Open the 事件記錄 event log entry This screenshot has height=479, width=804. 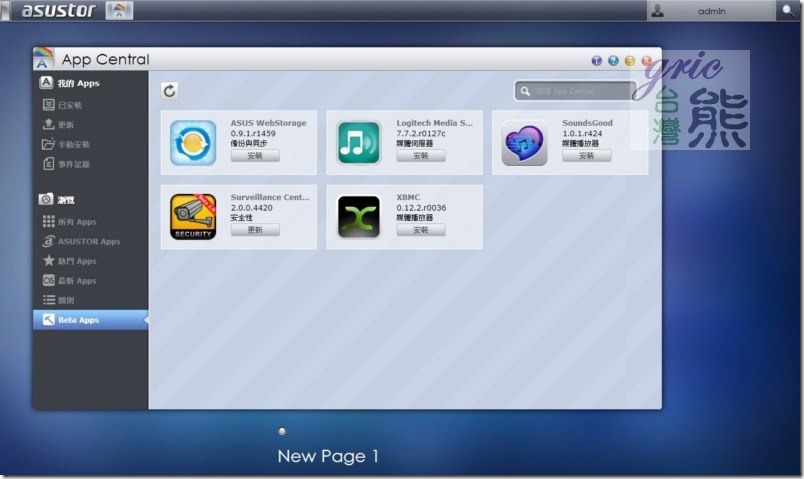[90, 164]
